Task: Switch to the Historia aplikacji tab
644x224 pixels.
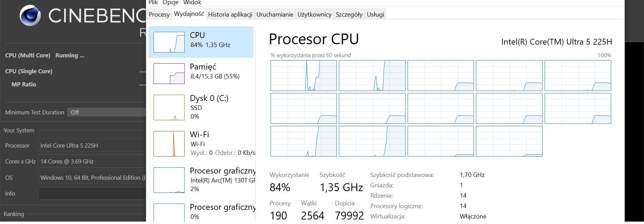Action: coord(230,15)
